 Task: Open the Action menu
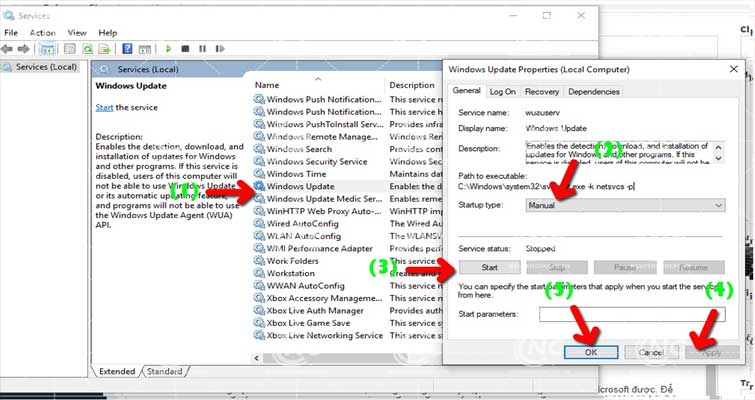pyautogui.click(x=43, y=33)
